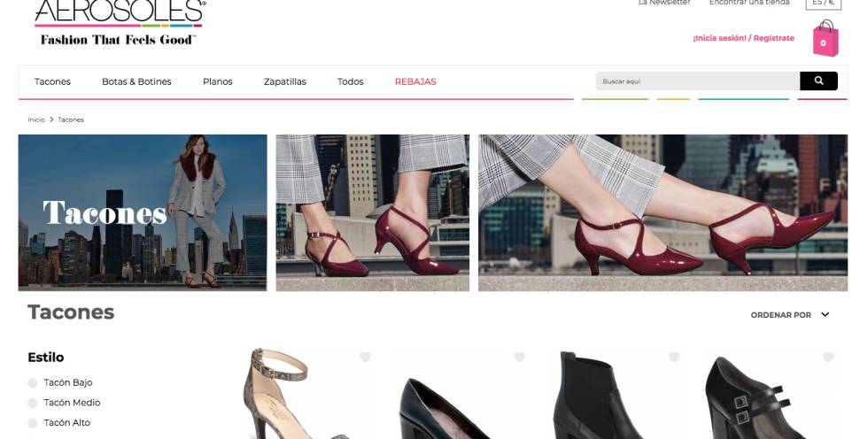Viewport: 868px width, 439px height.
Task: Click the Buscar aquí search field
Action: click(x=697, y=81)
